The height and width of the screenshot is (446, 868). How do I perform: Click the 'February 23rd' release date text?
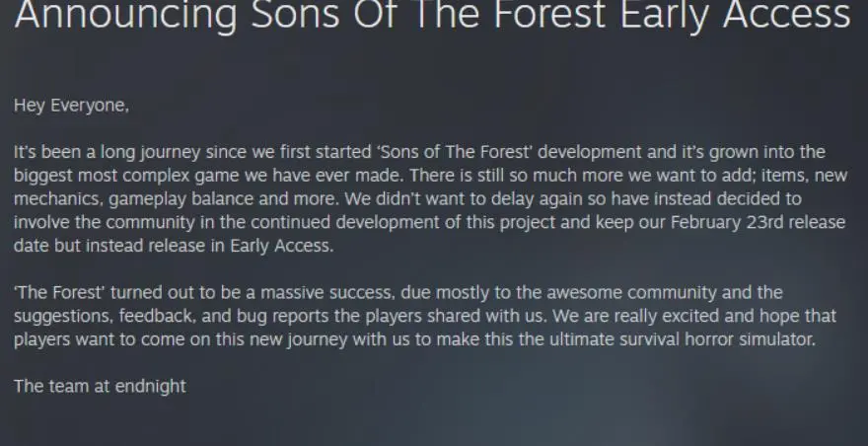pyautogui.click(x=727, y=223)
